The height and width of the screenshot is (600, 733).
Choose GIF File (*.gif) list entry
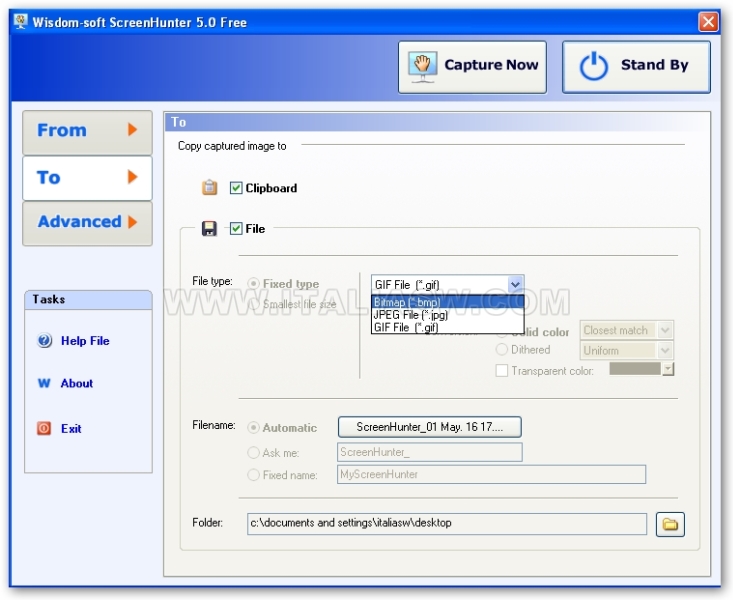click(447, 327)
